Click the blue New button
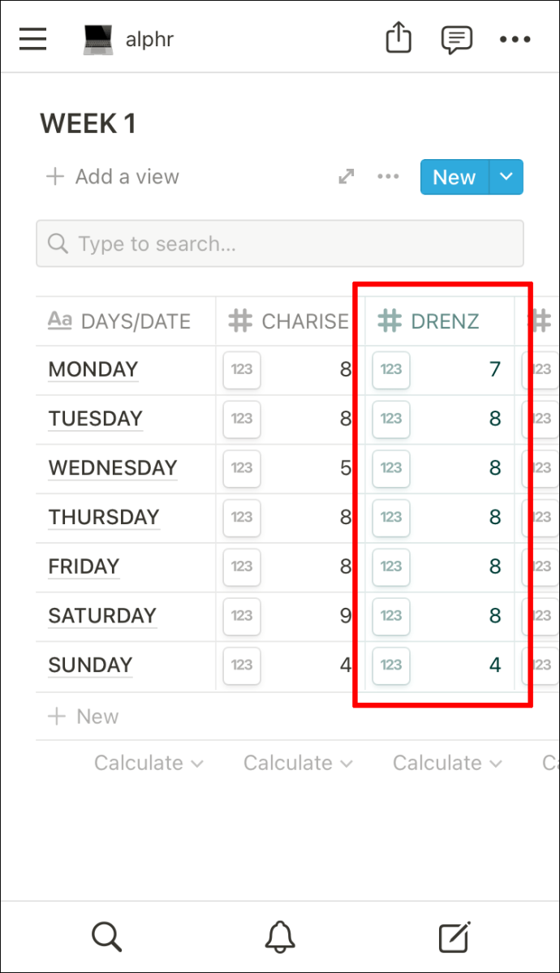560x973 pixels. point(454,177)
